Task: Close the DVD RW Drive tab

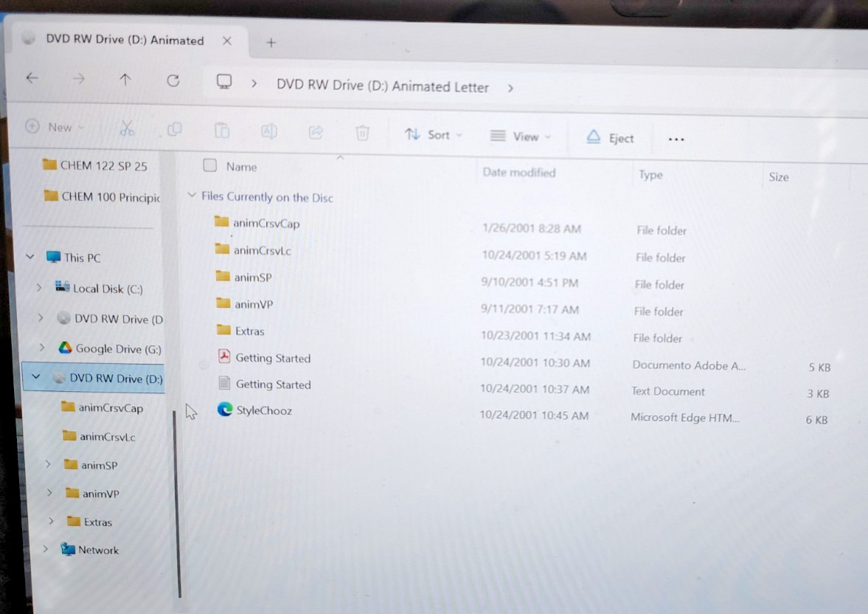Action: pyautogui.click(x=227, y=41)
